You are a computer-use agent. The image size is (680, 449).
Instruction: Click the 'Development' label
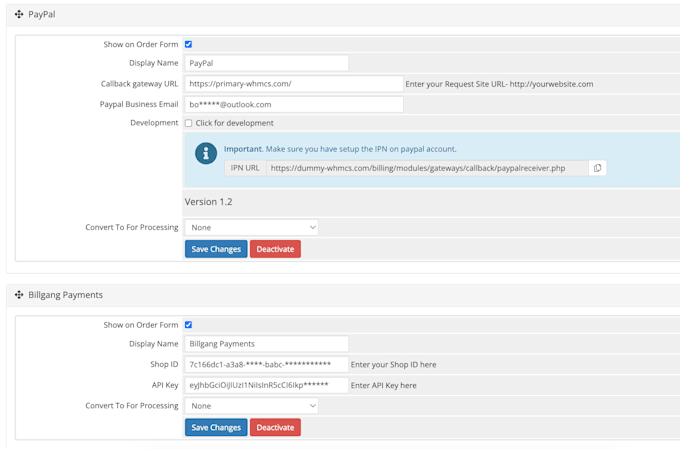pos(154,123)
